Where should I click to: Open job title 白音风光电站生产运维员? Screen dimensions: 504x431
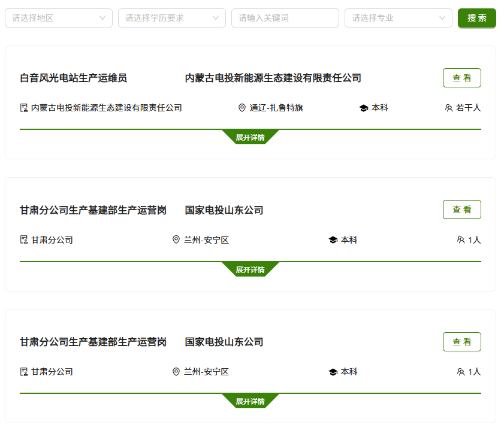click(74, 78)
